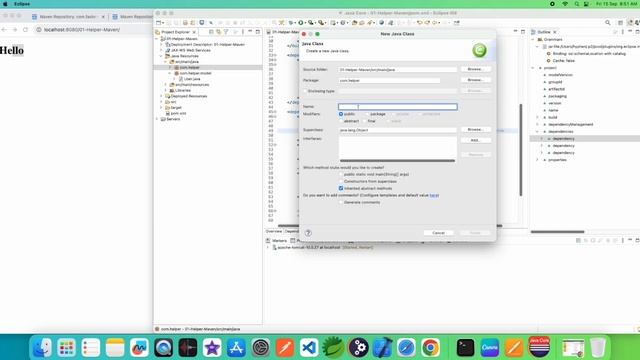Click the Name input field in dialog
This screenshot has width=640, height=360.
coord(398,107)
